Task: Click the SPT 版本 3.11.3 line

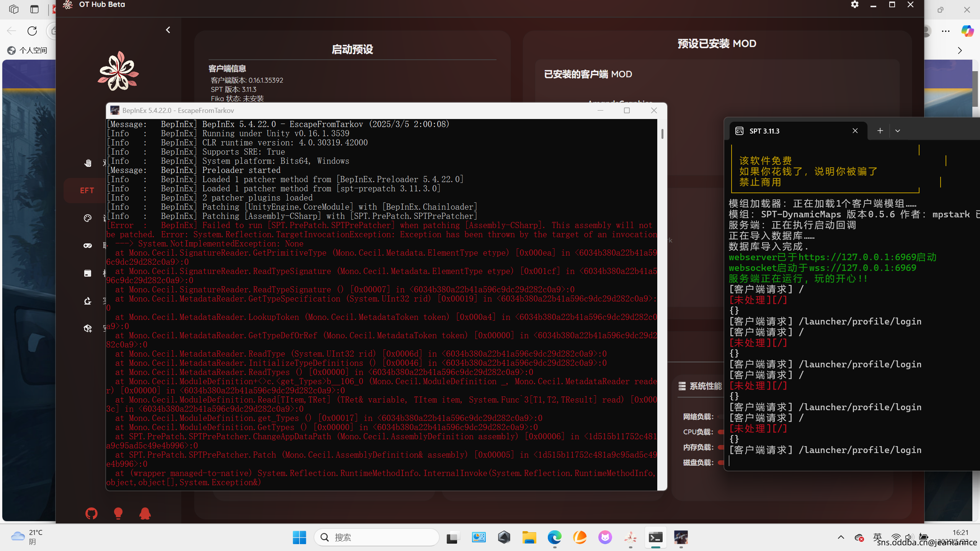Action: pyautogui.click(x=234, y=90)
